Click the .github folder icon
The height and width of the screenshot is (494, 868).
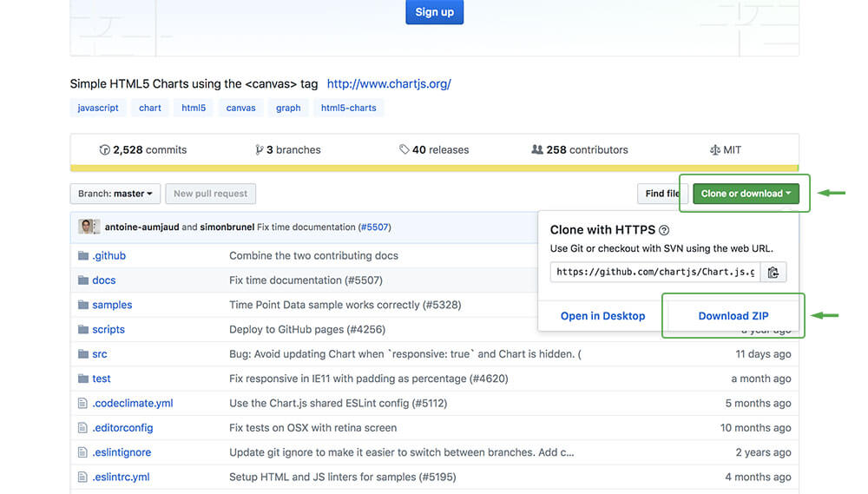point(83,256)
